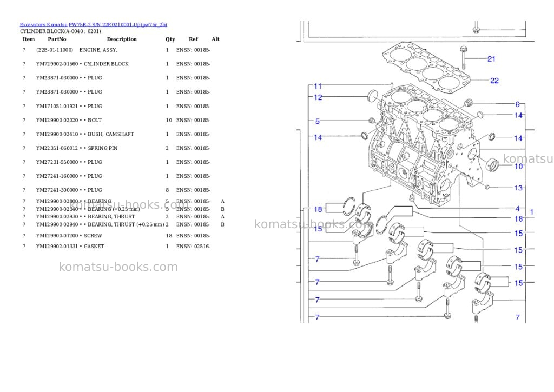Click the GASKET description
The height and width of the screenshot is (392, 554).
94,247
